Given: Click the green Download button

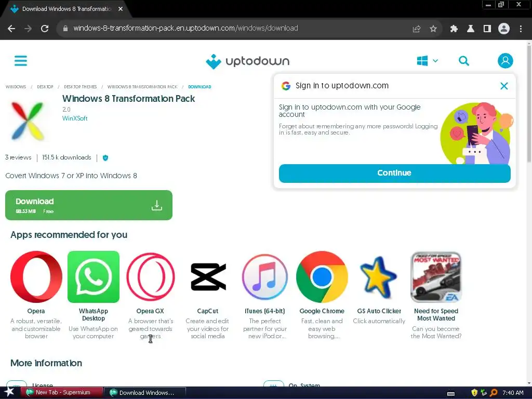Looking at the screenshot, I should click(89, 205).
